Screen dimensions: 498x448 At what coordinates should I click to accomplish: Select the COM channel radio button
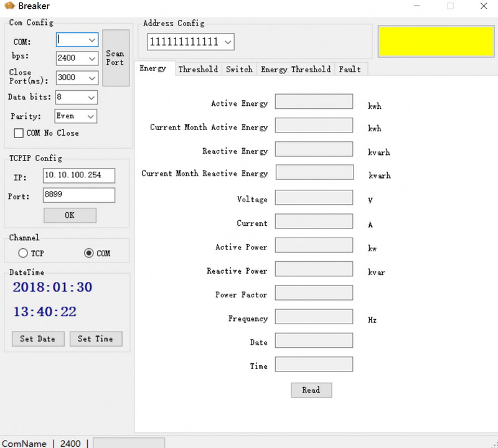click(x=88, y=253)
